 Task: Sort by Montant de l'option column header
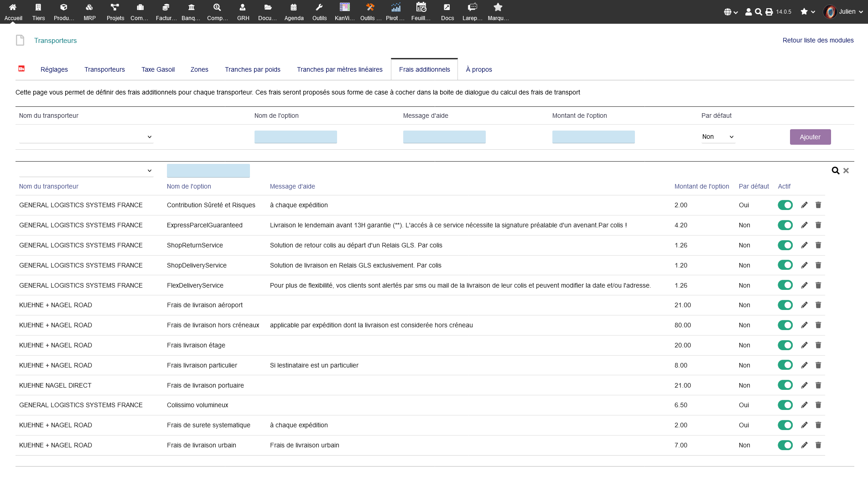(702, 186)
